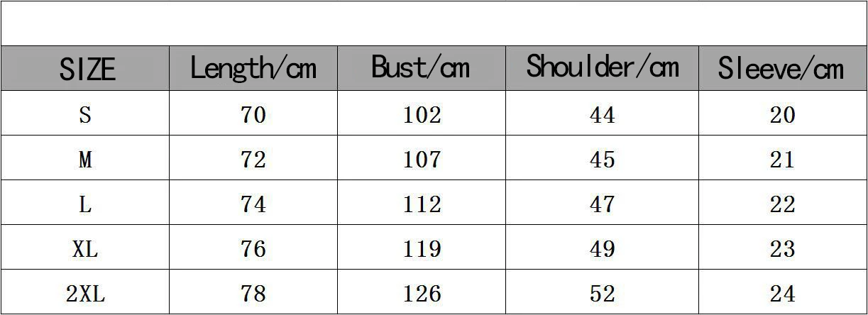Click the Sleeve/cm header cell
The image size is (868, 315).
tap(783, 69)
